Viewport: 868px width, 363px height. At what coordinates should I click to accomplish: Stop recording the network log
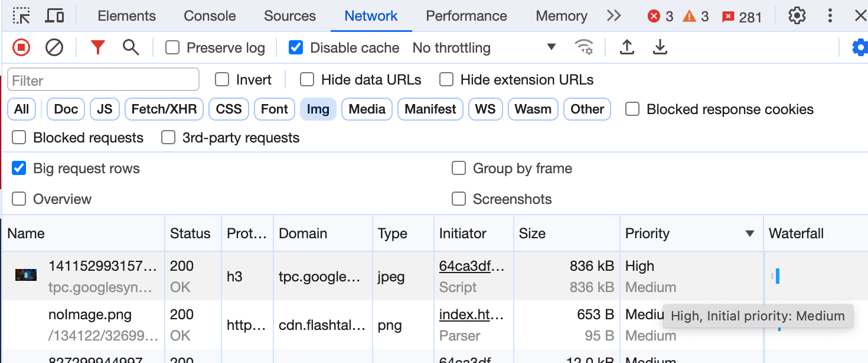point(21,47)
